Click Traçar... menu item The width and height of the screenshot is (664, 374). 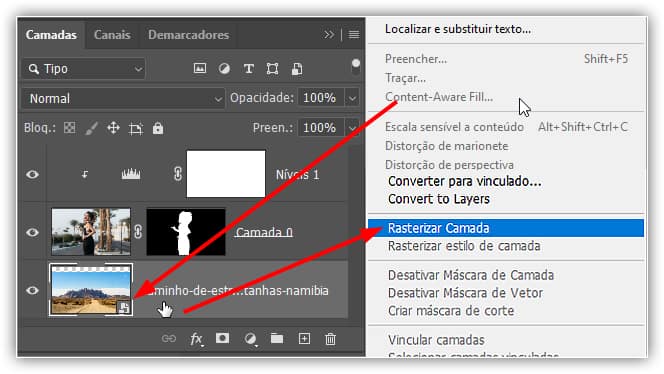coord(405,78)
